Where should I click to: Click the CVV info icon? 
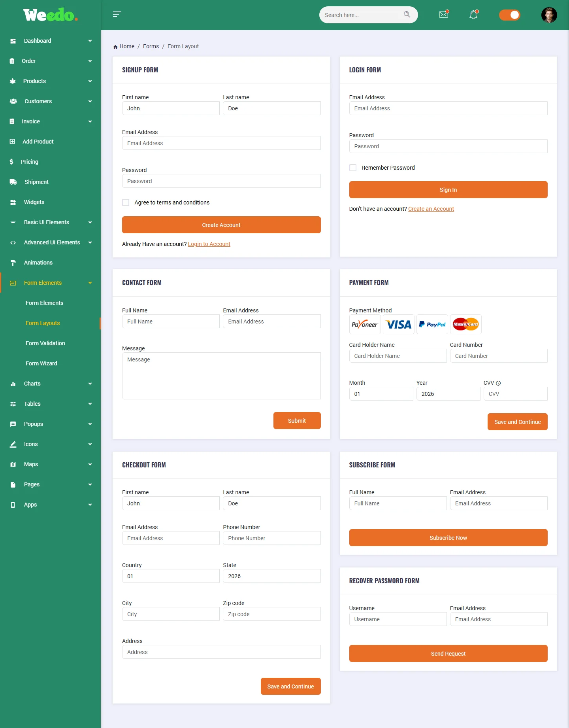[x=498, y=383]
